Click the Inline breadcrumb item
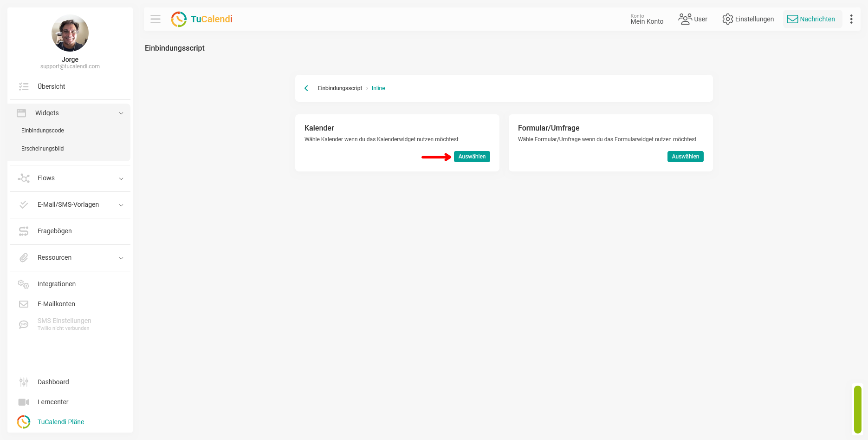868x440 pixels. tap(378, 88)
